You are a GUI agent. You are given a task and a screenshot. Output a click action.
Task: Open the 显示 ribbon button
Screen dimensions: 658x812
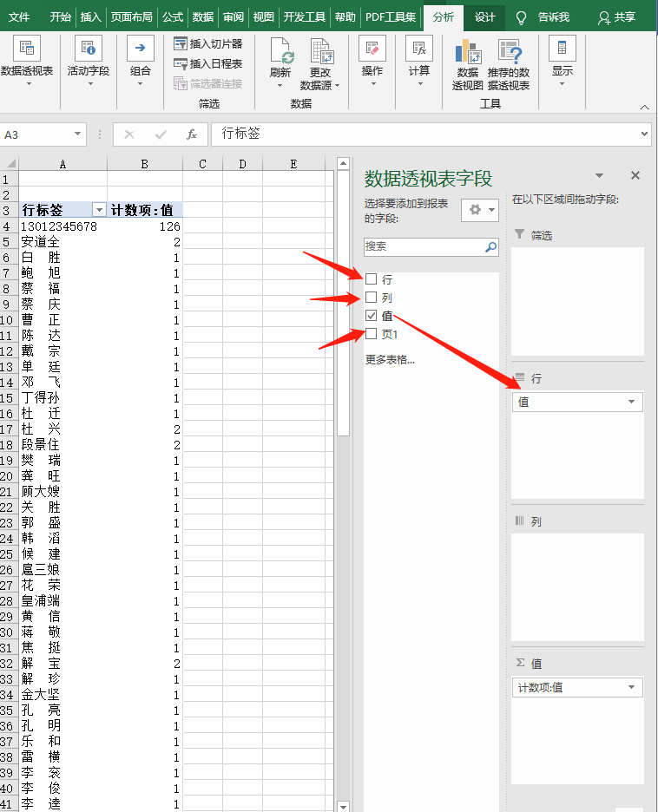coord(563,62)
